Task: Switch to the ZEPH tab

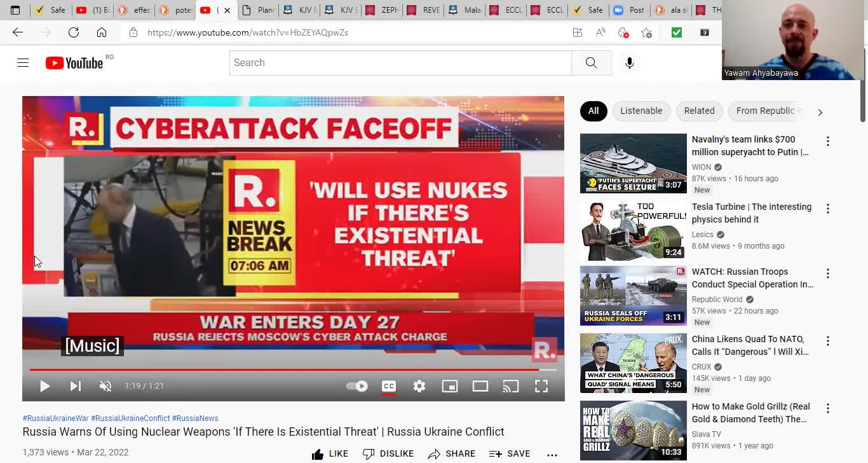Action: click(381, 10)
